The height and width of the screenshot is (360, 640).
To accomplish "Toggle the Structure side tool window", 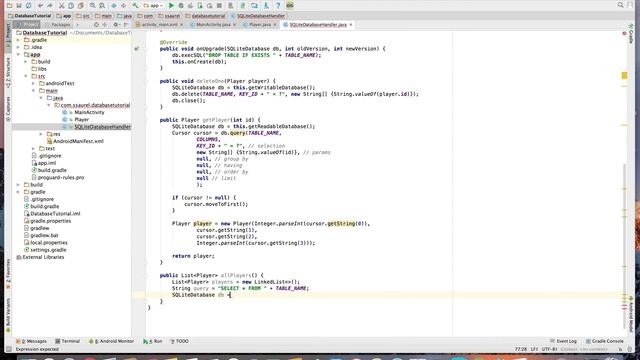I will tap(8, 73).
